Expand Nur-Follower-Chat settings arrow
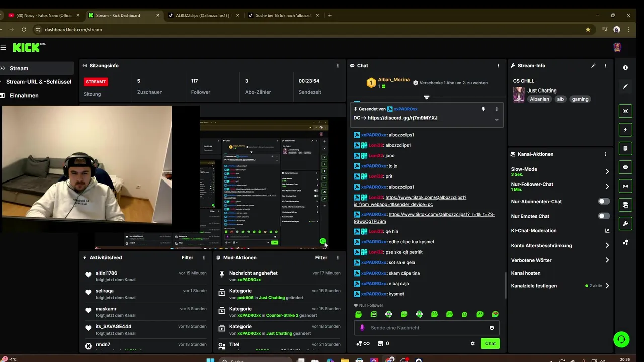This screenshot has height=362, width=644. [x=607, y=187]
